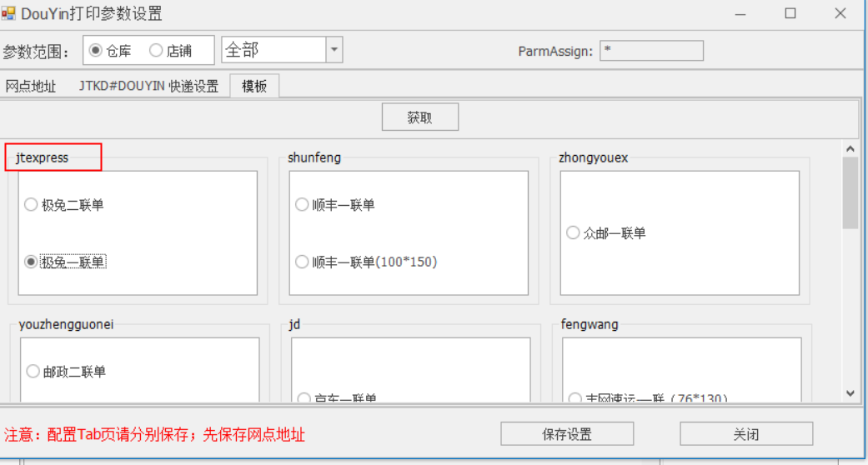Image resolution: width=868 pixels, height=465 pixels.
Task: Select 顺丰一联单 template
Action: point(335,205)
